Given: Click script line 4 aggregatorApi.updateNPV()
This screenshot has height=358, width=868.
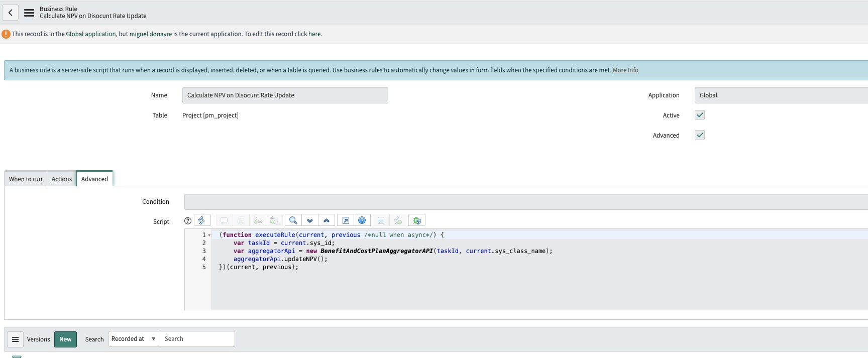Looking at the screenshot, I should 280,259.
